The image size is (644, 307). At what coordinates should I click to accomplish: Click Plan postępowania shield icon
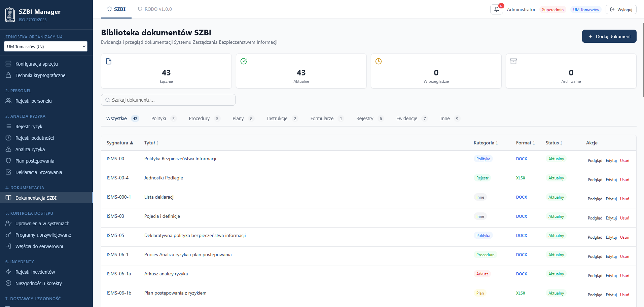point(8,161)
